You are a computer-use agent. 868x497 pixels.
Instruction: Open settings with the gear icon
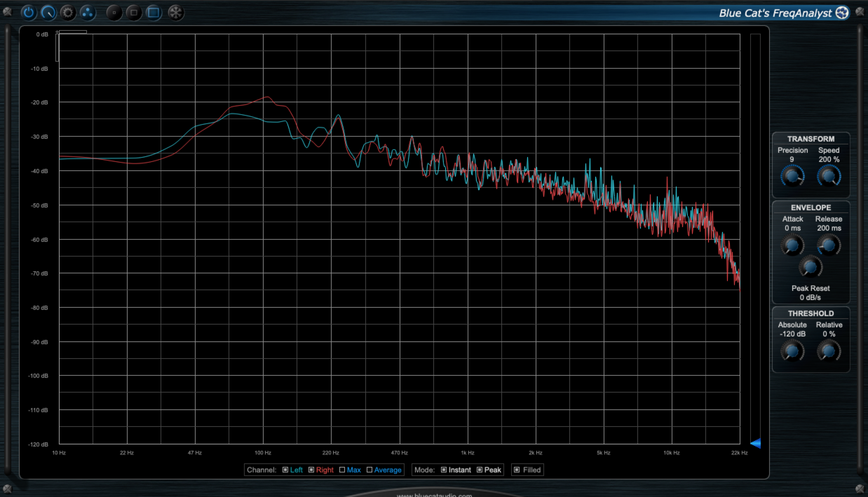[68, 13]
